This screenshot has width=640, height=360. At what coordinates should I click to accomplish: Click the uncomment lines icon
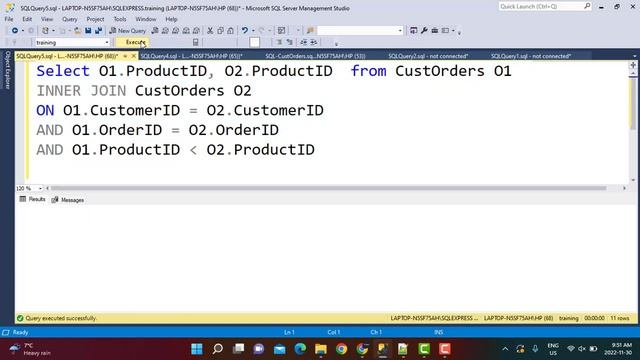pos(289,42)
